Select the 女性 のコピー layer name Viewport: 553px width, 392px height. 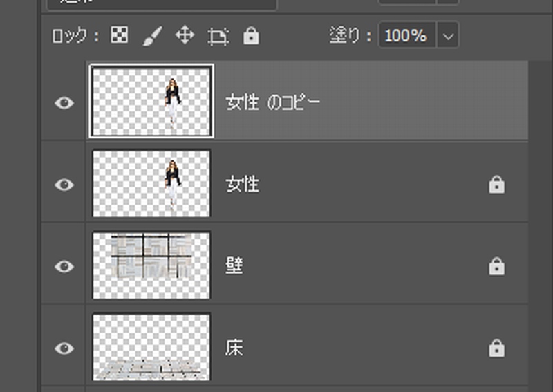[273, 103]
